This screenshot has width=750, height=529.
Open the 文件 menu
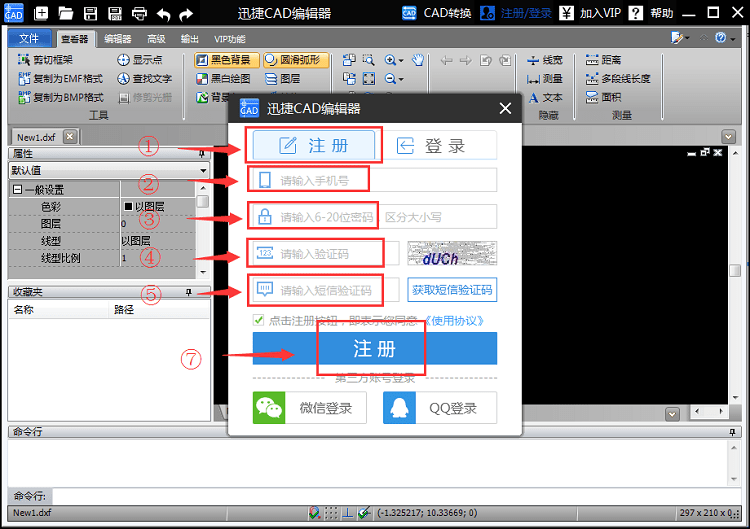[29, 38]
